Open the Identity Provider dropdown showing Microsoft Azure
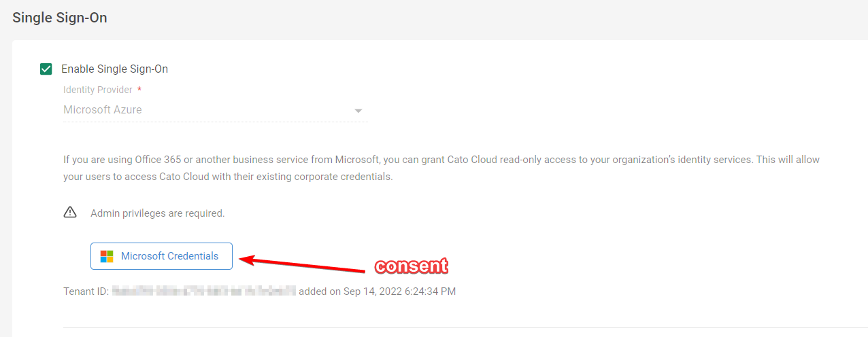The width and height of the screenshot is (868, 337). [x=215, y=110]
